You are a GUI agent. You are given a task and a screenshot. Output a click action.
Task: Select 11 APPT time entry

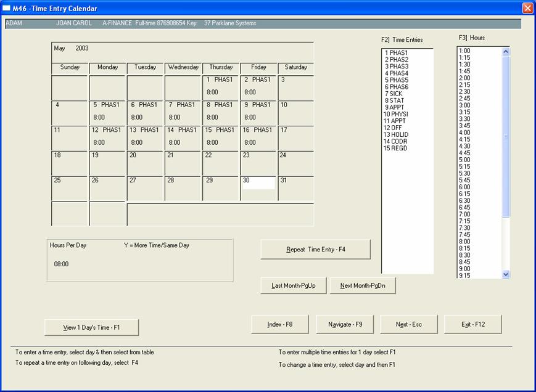click(395, 121)
